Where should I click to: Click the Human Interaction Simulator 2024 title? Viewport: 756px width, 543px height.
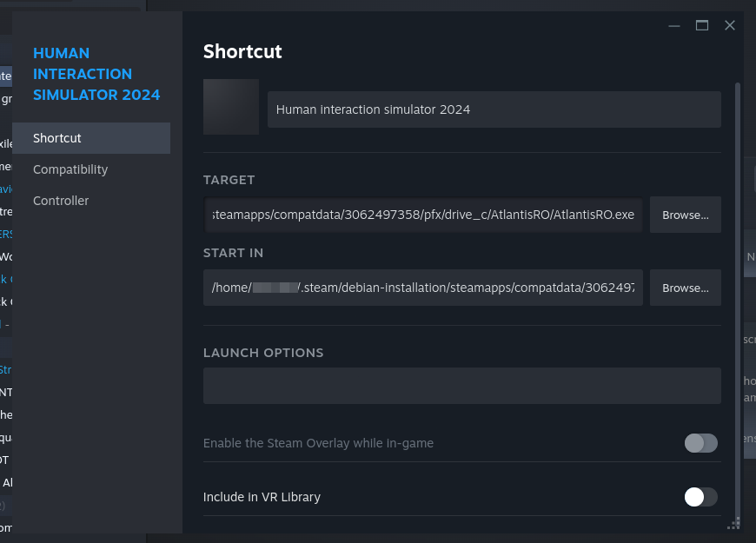tap(96, 74)
